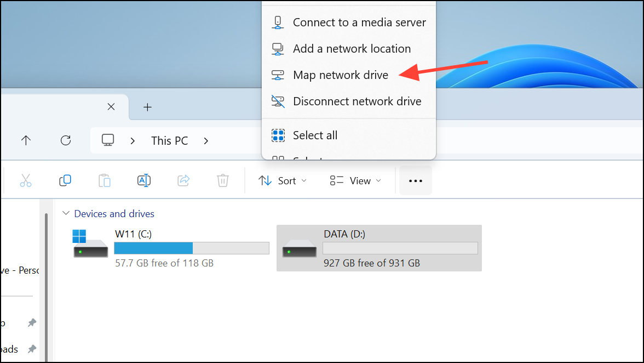This screenshot has width=644, height=363.
Task: Click the Up navigation arrow
Action: tap(26, 140)
